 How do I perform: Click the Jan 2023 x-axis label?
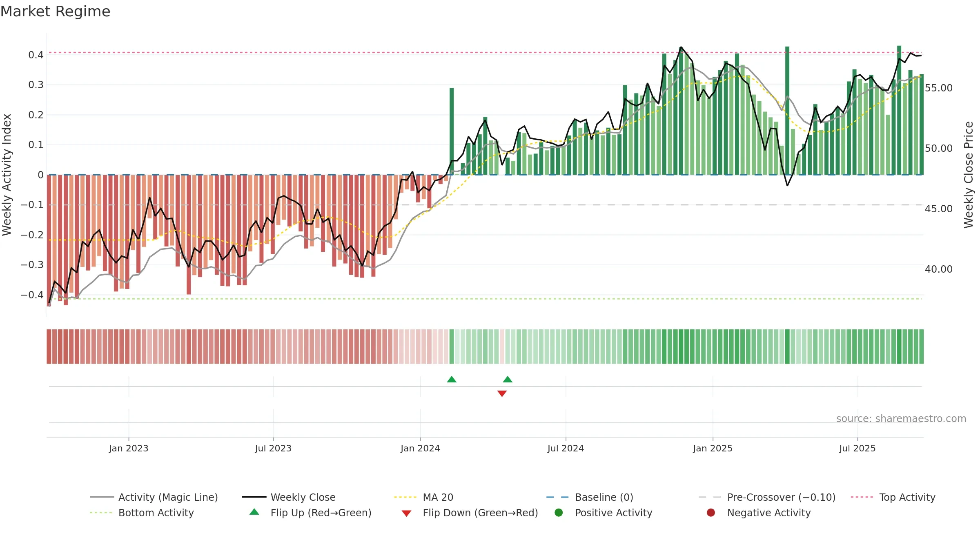click(129, 449)
